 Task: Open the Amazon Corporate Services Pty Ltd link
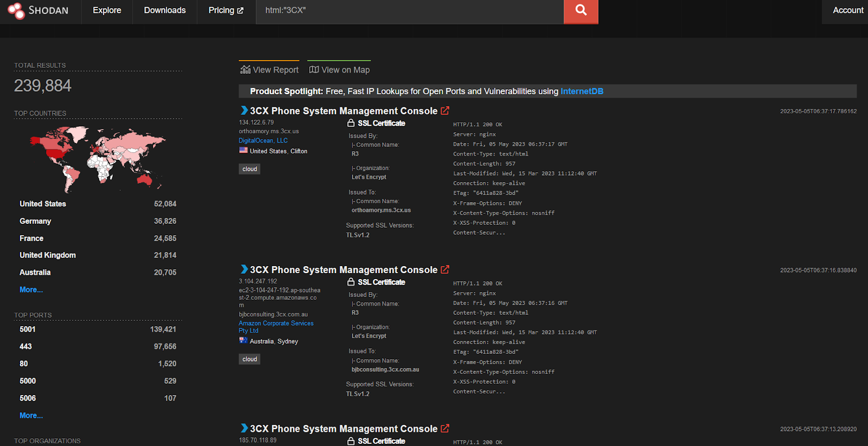click(x=276, y=327)
